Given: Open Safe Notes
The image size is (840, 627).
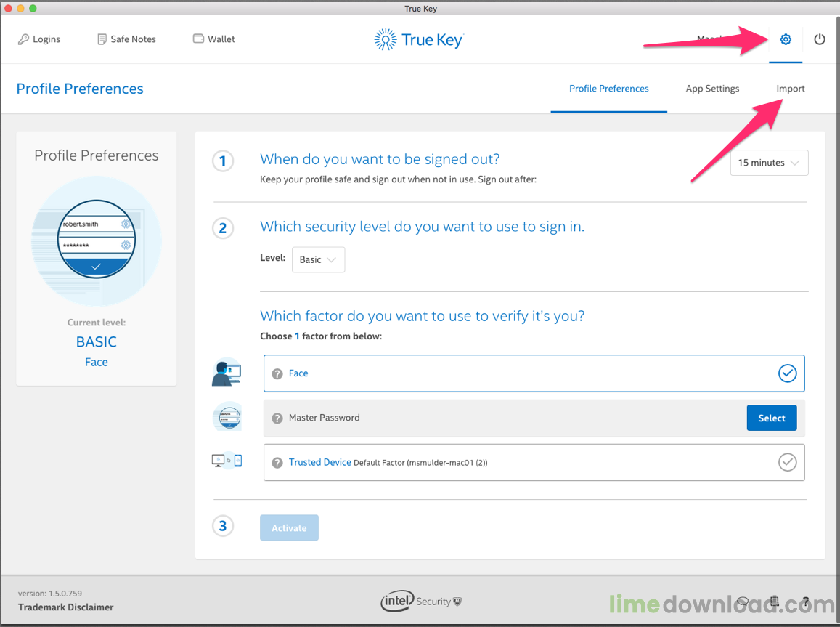Looking at the screenshot, I should click(126, 39).
